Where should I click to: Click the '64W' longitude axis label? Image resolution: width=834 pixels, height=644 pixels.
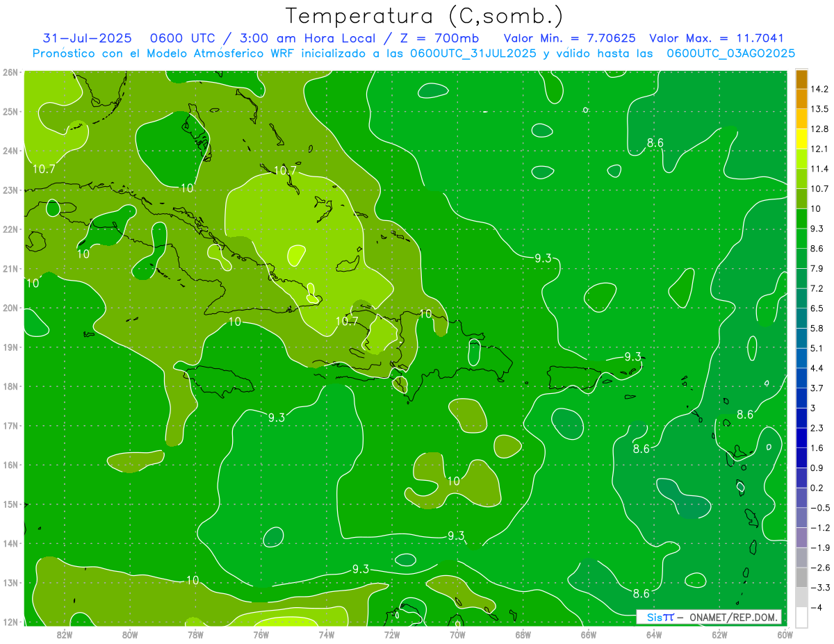tap(654, 634)
